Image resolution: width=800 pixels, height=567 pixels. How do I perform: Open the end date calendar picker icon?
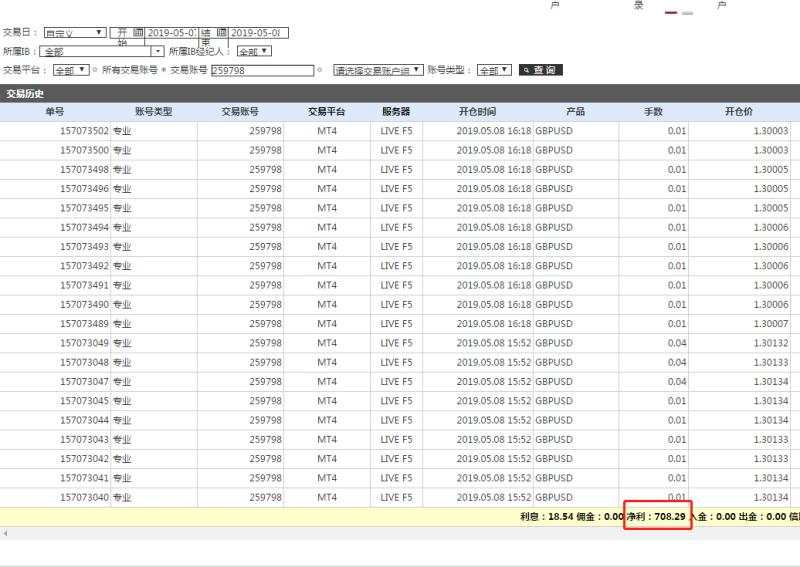tap(222, 33)
